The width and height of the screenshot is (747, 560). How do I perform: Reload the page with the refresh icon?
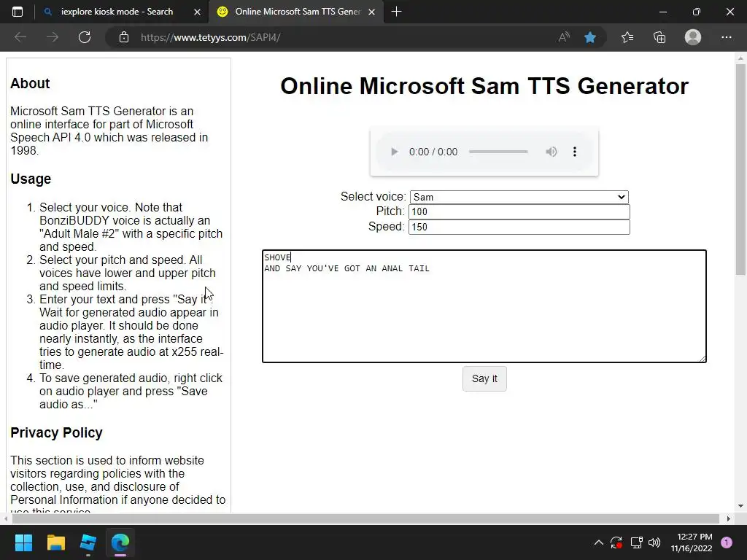pyautogui.click(x=85, y=37)
